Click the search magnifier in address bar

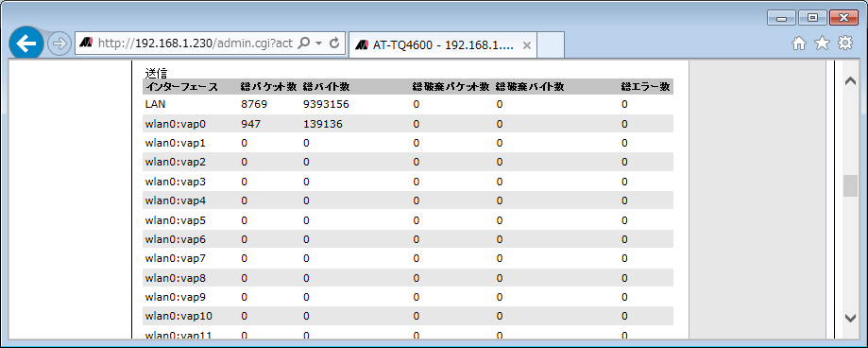303,43
